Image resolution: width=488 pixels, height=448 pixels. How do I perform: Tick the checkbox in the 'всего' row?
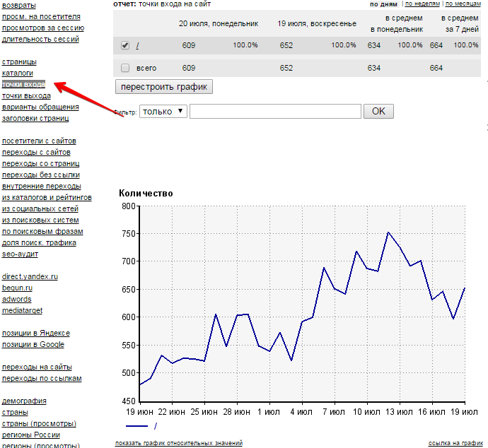pyautogui.click(x=125, y=68)
